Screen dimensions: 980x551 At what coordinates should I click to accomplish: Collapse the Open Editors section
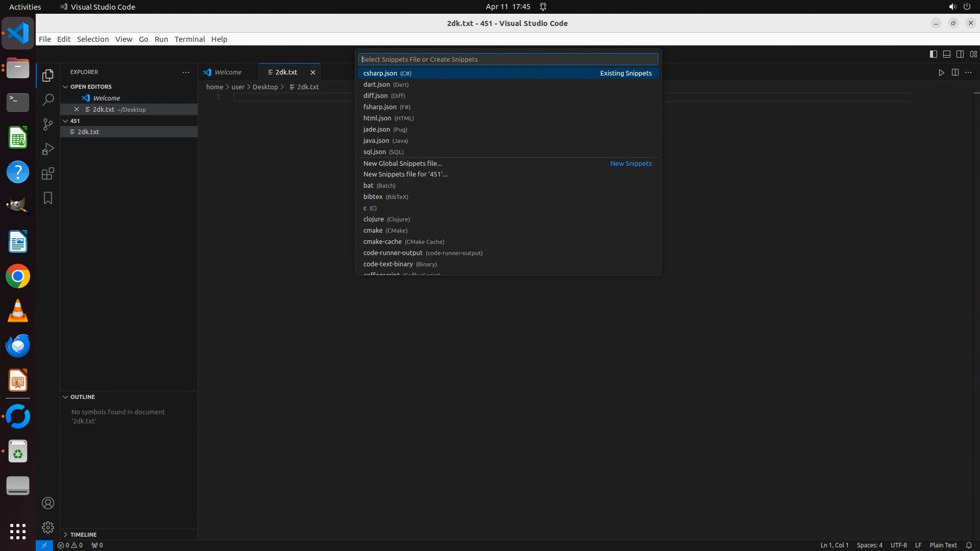coord(91,87)
